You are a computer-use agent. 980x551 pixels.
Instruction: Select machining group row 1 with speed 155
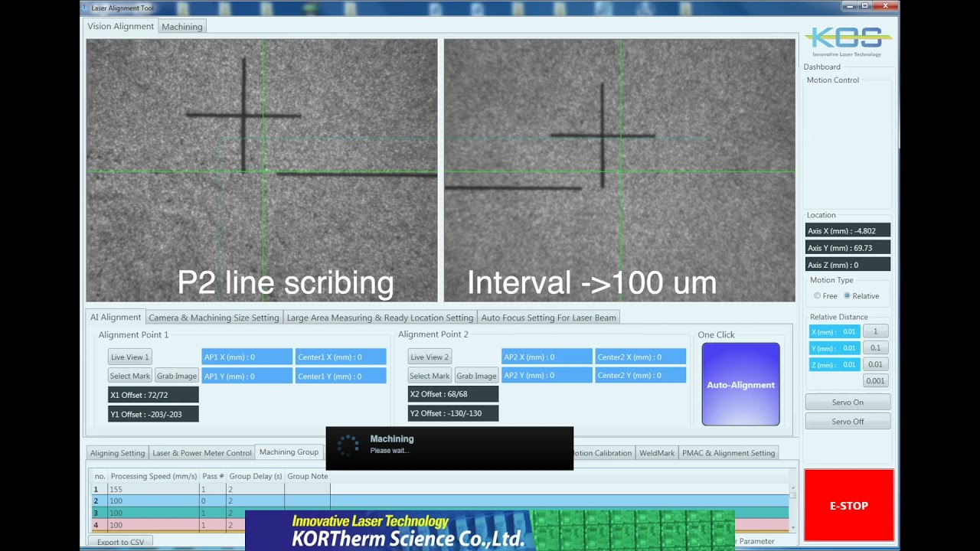pos(439,489)
